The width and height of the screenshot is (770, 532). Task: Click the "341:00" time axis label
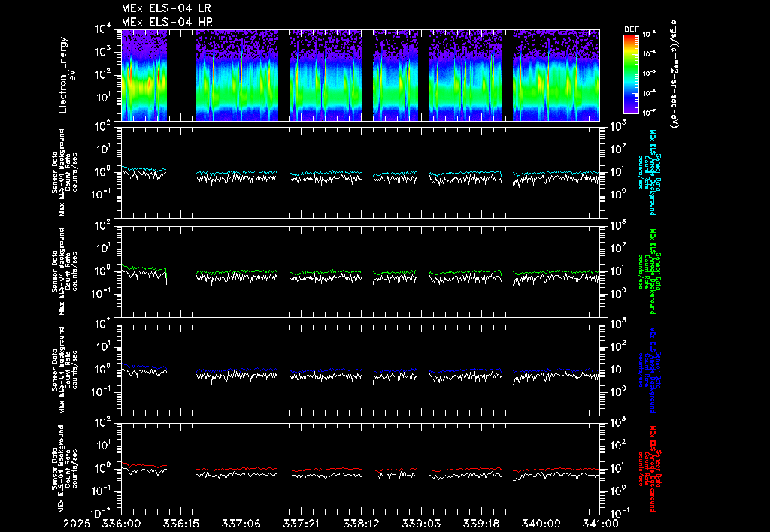(x=599, y=524)
